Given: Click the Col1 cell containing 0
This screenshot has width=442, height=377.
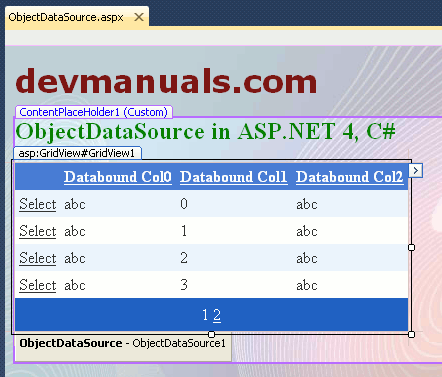Looking at the screenshot, I should [x=184, y=204].
